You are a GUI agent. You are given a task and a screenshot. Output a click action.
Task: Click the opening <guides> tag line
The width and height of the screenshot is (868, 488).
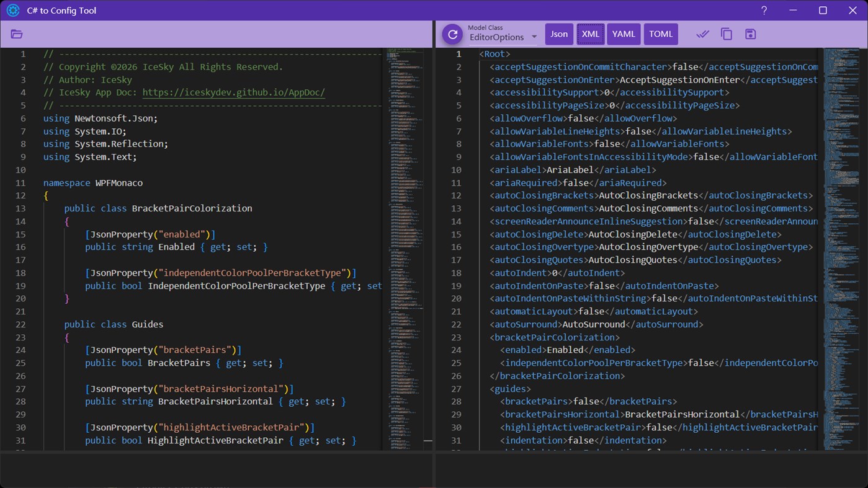(x=510, y=389)
